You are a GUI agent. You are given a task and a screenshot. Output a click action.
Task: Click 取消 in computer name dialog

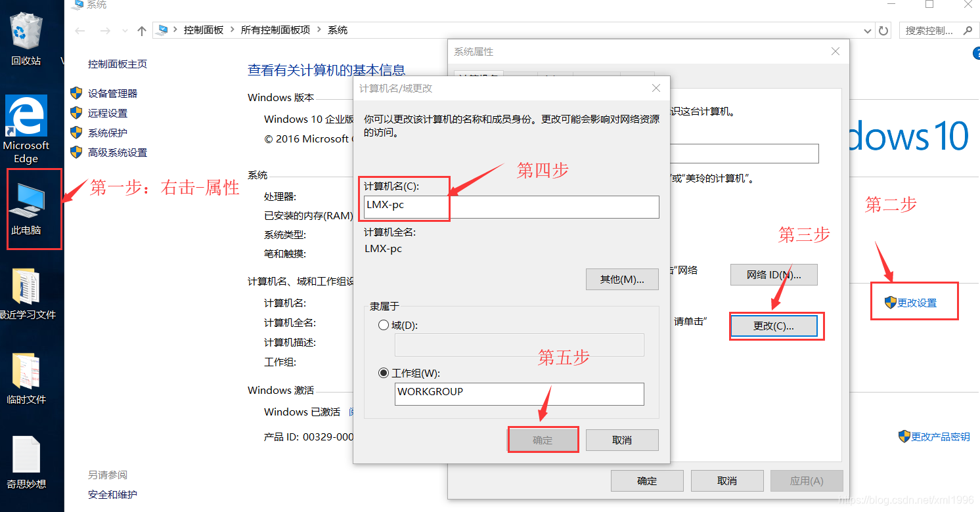click(622, 440)
